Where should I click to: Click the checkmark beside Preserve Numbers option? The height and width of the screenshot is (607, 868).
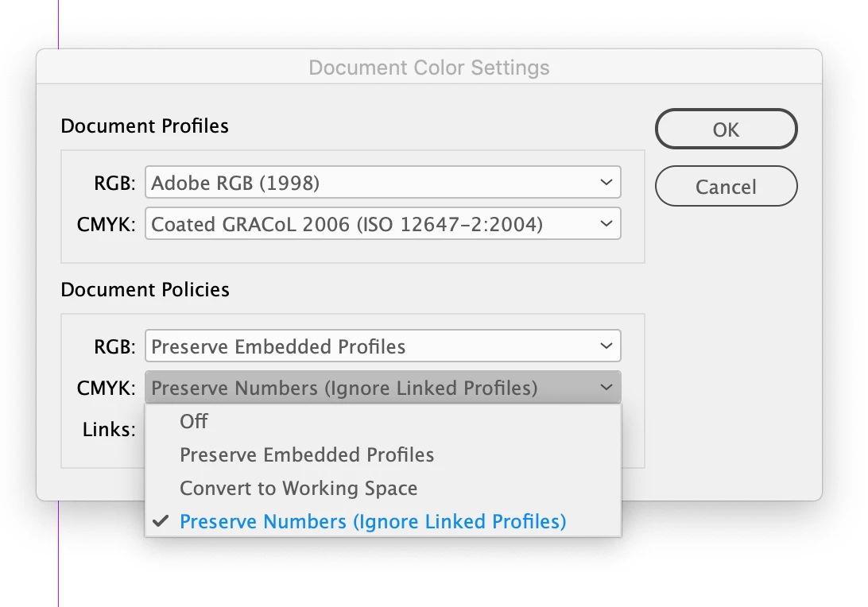pos(161,521)
